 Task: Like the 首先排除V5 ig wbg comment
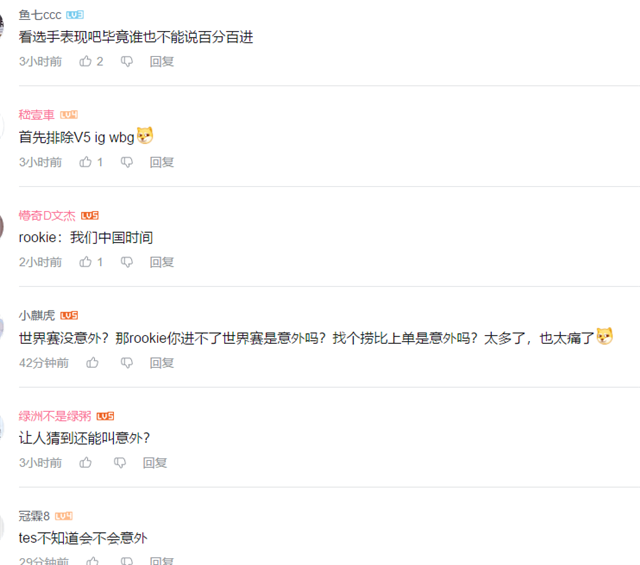(x=85, y=162)
